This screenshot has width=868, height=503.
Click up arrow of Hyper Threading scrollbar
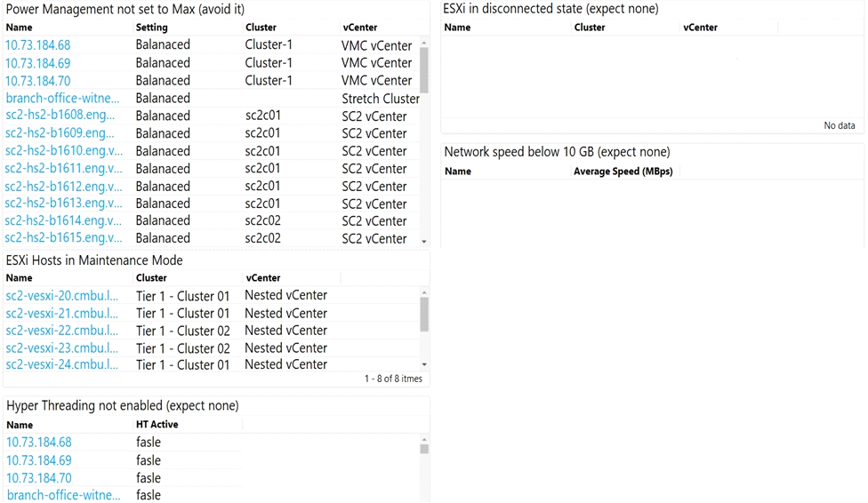pyautogui.click(x=424, y=439)
